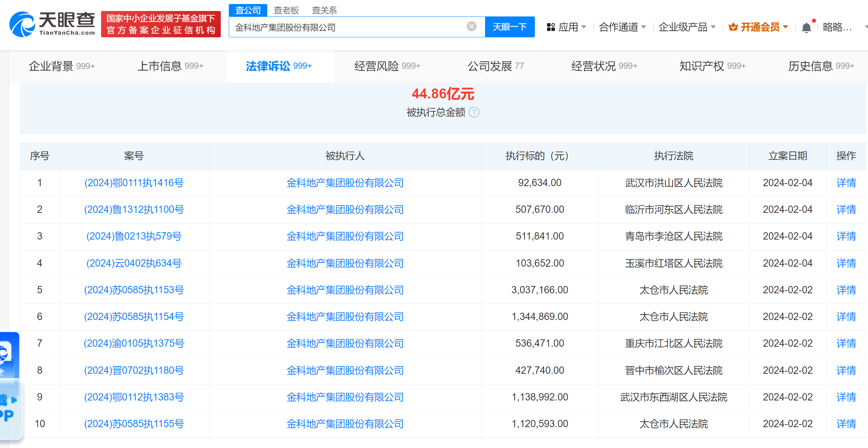Open 详情 for the 武汉市洪山区人民法院 row
868x448 pixels.
point(846,183)
